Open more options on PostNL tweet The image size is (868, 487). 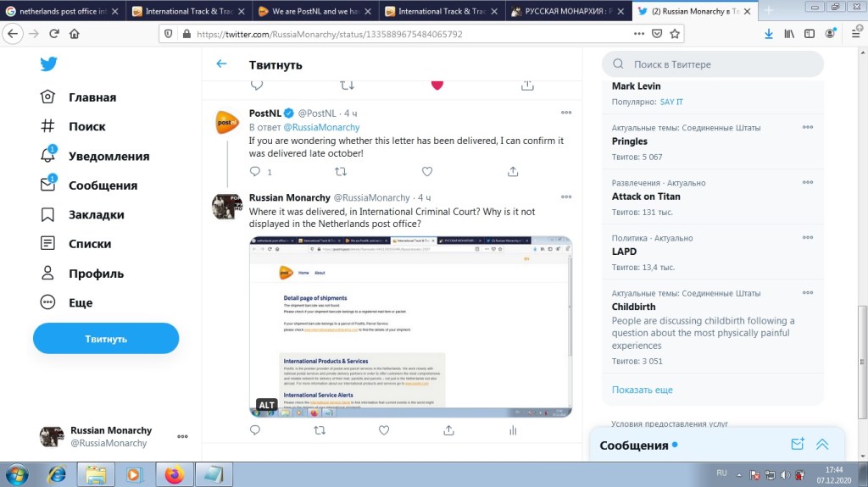click(566, 113)
